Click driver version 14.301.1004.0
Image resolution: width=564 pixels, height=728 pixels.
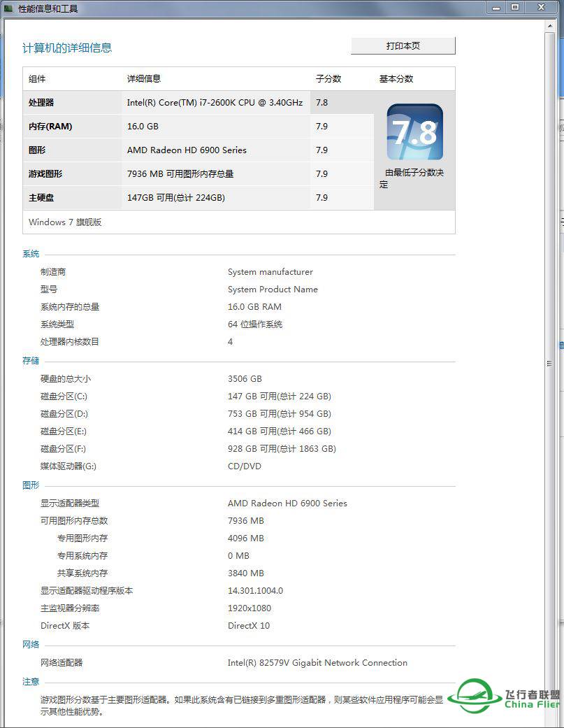(256, 590)
